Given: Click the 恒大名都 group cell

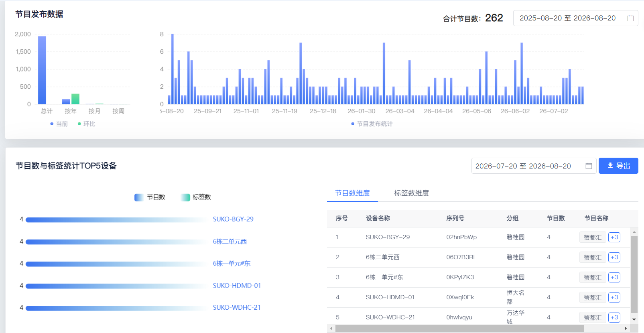Looking at the screenshot, I should coord(516,297).
